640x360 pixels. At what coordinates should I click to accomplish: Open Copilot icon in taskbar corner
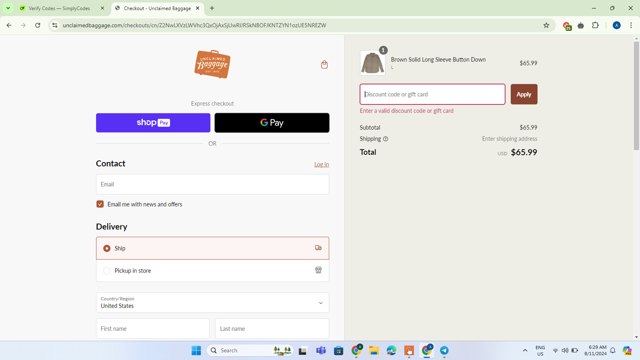pos(627,350)
